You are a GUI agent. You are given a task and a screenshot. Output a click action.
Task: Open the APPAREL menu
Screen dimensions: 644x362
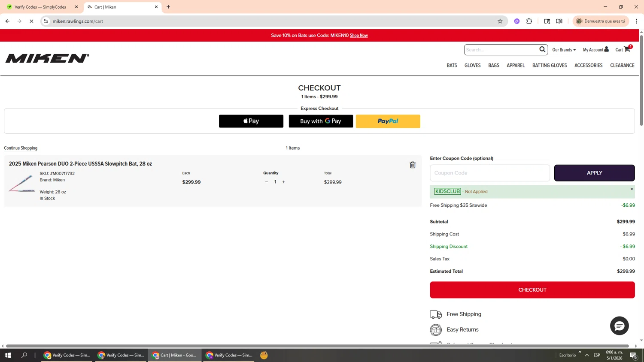point(516,66)
